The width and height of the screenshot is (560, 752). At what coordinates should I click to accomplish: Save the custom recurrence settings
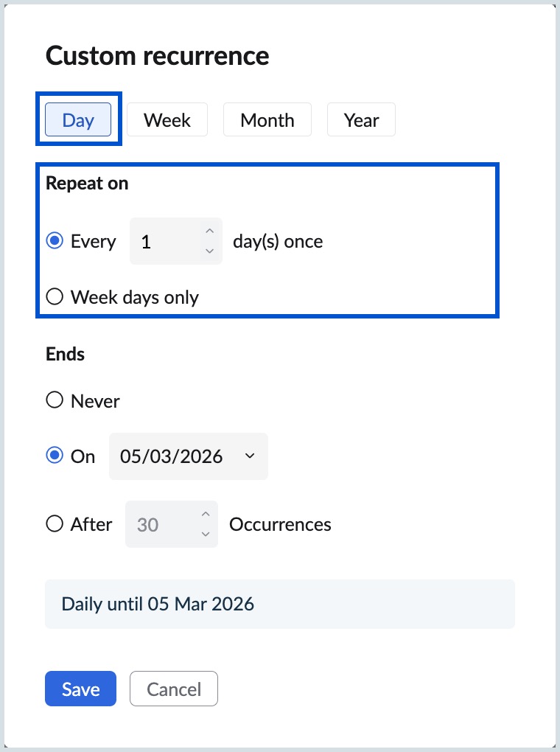(x=80, y=689)
